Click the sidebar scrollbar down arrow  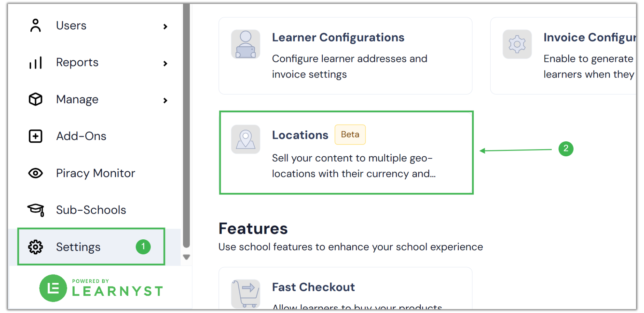point(186,257)
